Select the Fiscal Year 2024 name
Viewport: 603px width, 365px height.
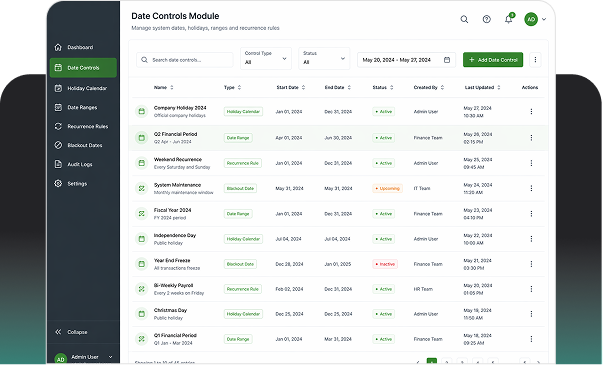[x=172, y=210]
